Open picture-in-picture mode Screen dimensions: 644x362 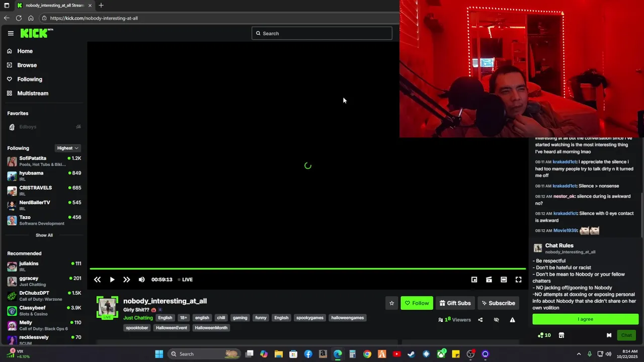click(x=489, y=280)
